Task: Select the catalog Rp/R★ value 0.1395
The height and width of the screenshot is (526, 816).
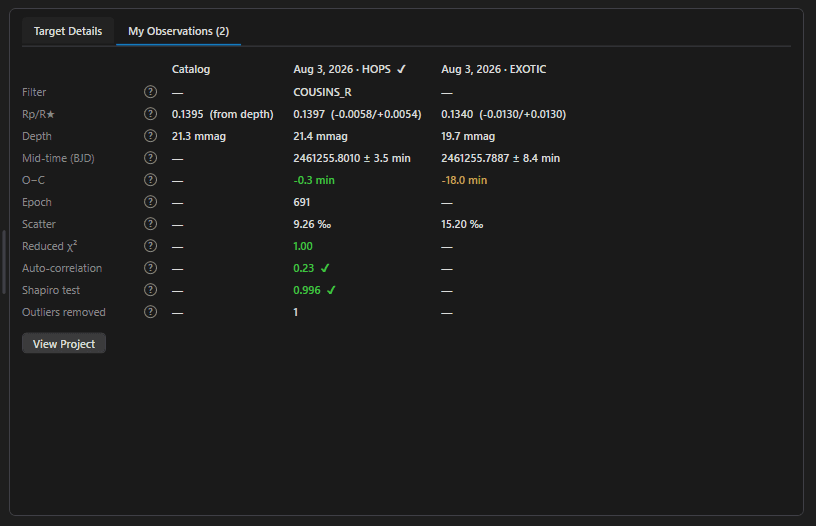Action: (x=187, y=114)
